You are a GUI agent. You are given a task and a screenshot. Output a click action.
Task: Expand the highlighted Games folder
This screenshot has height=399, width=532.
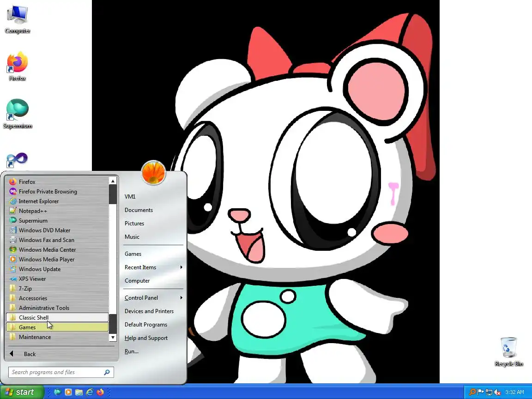click(x=57, y=327)
